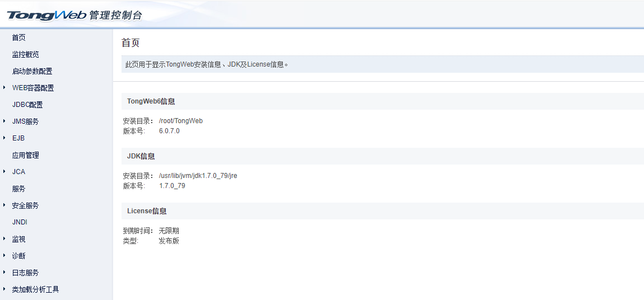Click 诊断 label in sidebar
Image resolution: width=644 pixels, height=300 pixels.
(x=19, y=256)
